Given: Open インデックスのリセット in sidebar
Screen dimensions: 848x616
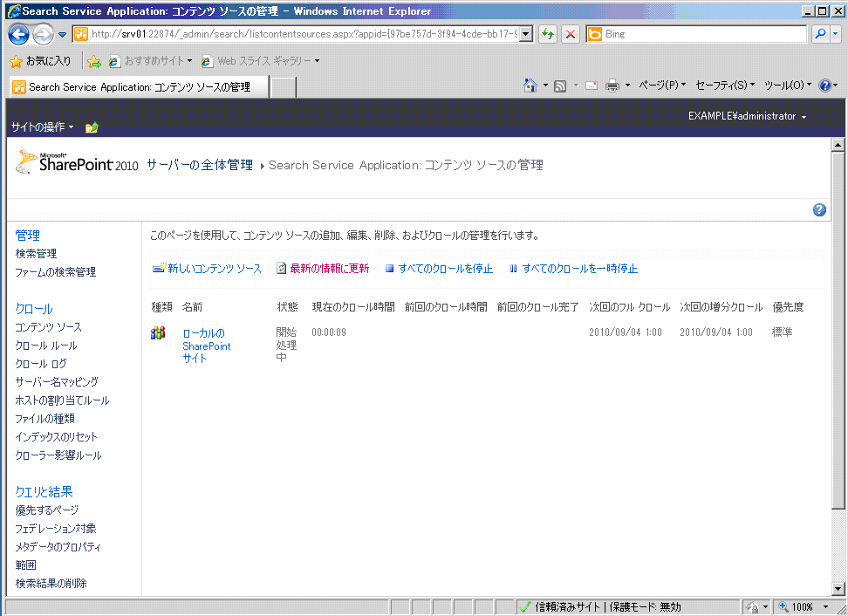Looking at the screenshot, I should click(x=56, y=437).
